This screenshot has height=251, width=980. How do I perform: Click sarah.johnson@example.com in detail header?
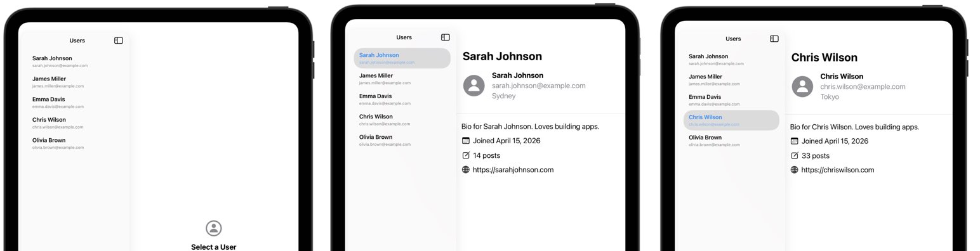click(x=539, y=86)
